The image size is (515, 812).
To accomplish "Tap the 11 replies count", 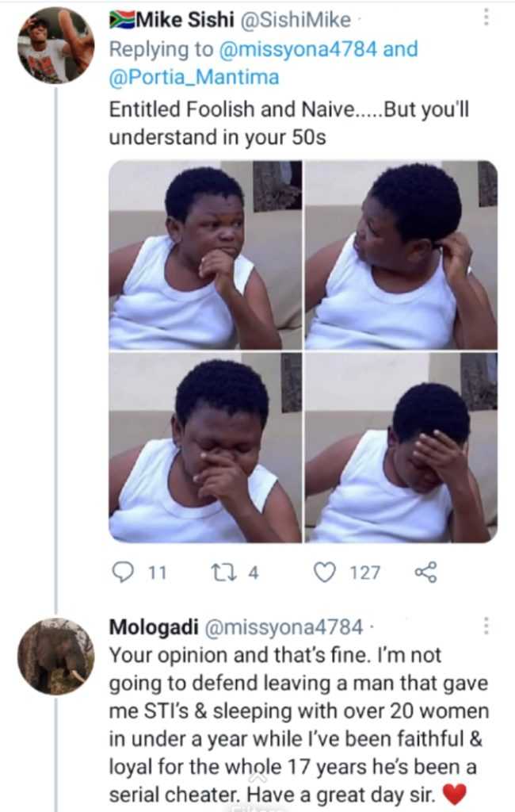I will click(157, 573).
